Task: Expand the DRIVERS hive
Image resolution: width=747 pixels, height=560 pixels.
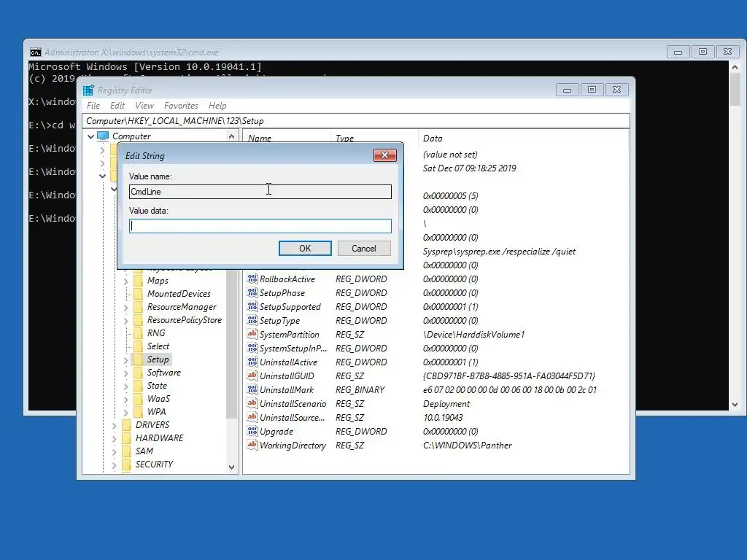Action: click(115, 426)
